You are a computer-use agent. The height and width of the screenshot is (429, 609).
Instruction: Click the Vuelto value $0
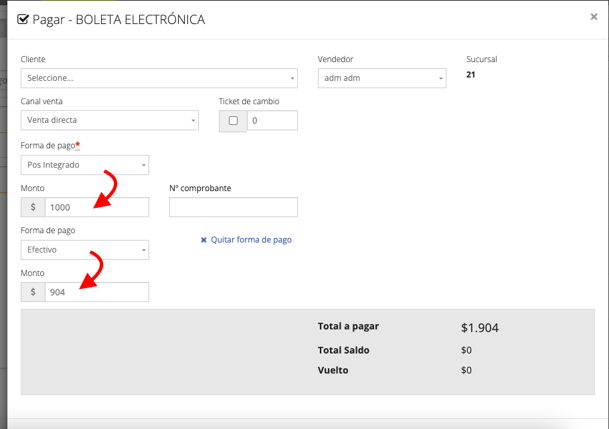(x=466, y=370)
